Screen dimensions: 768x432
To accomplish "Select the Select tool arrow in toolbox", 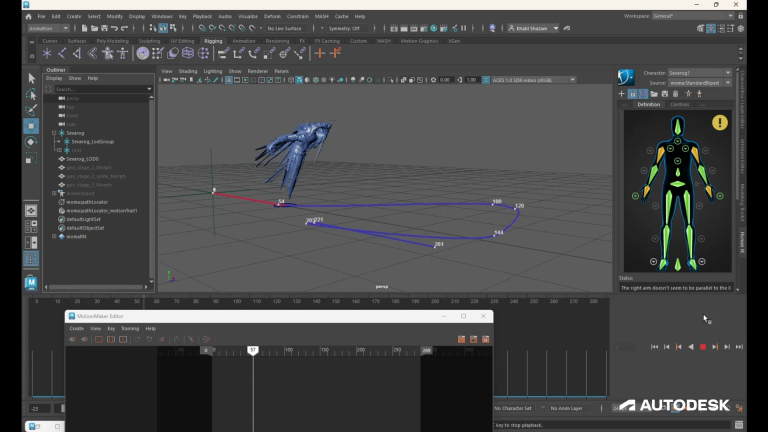I will (31, 78).
